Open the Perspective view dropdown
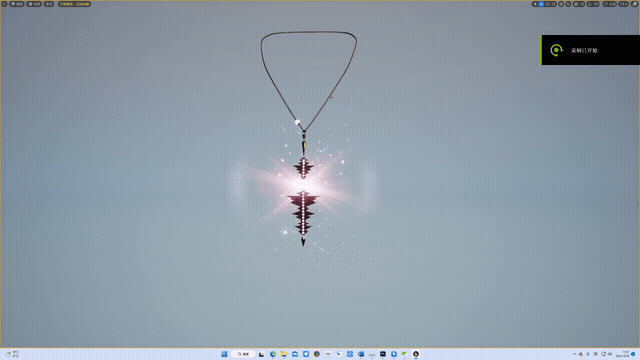 [x=17, y=4]
